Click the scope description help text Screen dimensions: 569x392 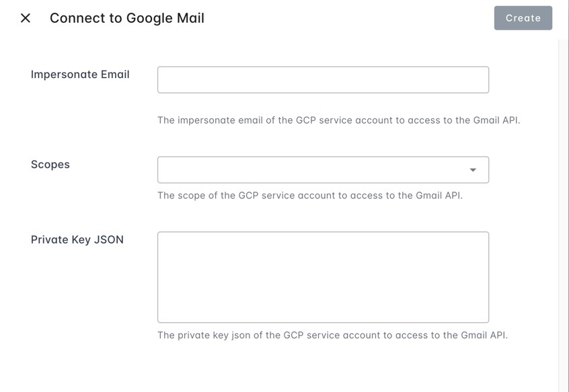309,196
